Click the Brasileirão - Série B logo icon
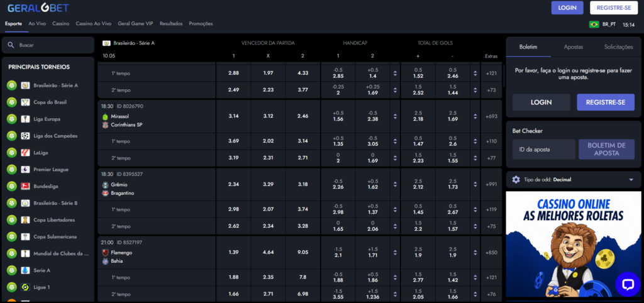The width and height of the screenshot is (644, 303). (25, 203)
